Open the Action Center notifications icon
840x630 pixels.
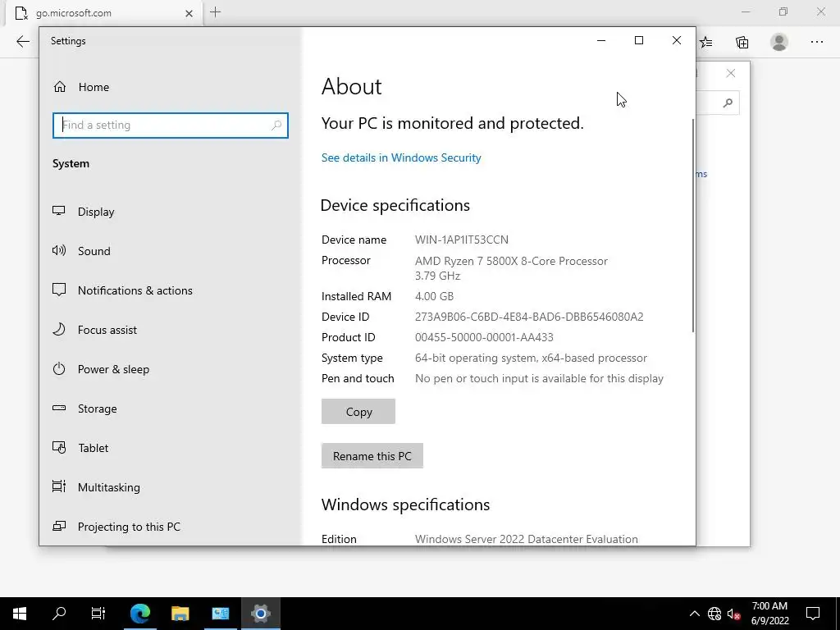[x=813, y=614]
